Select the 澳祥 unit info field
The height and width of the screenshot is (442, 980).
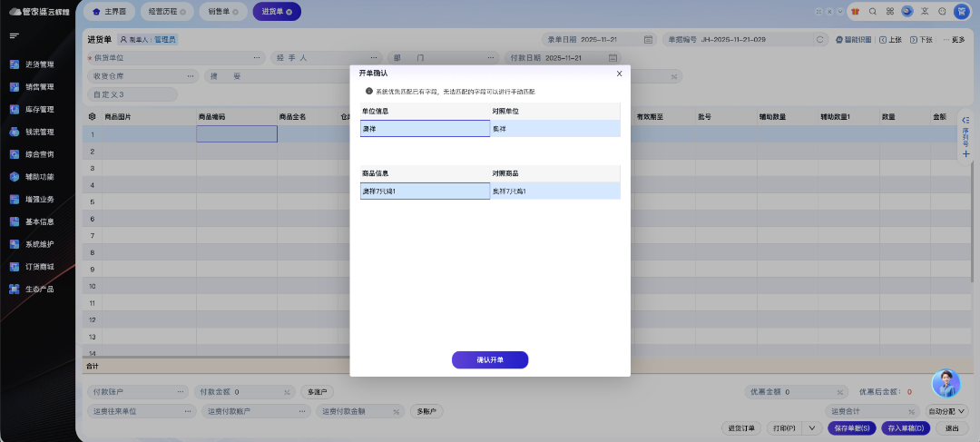425,129
